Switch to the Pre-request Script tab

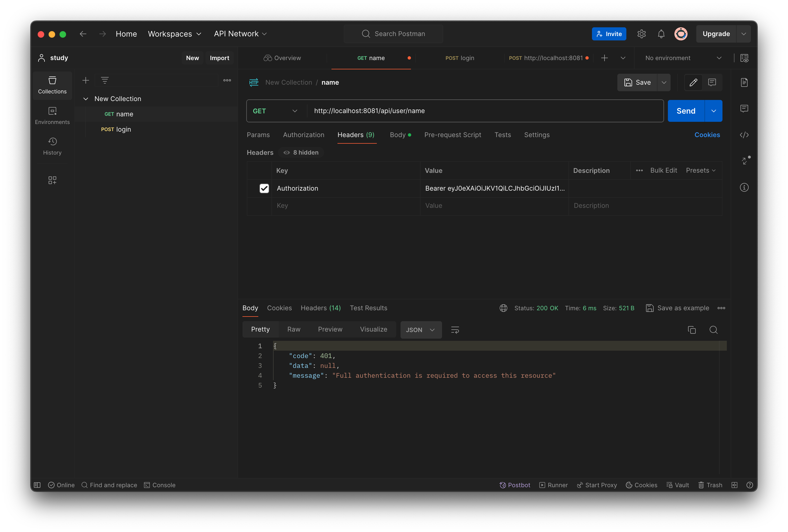pos(453,135)
